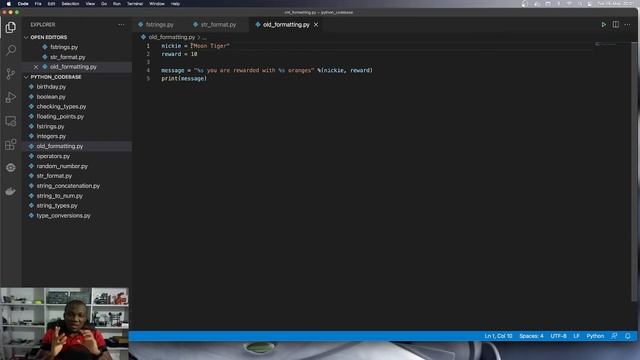Open the Docker view in activity bar
This screenshot has height=360, width=640.
click(11, 191)
